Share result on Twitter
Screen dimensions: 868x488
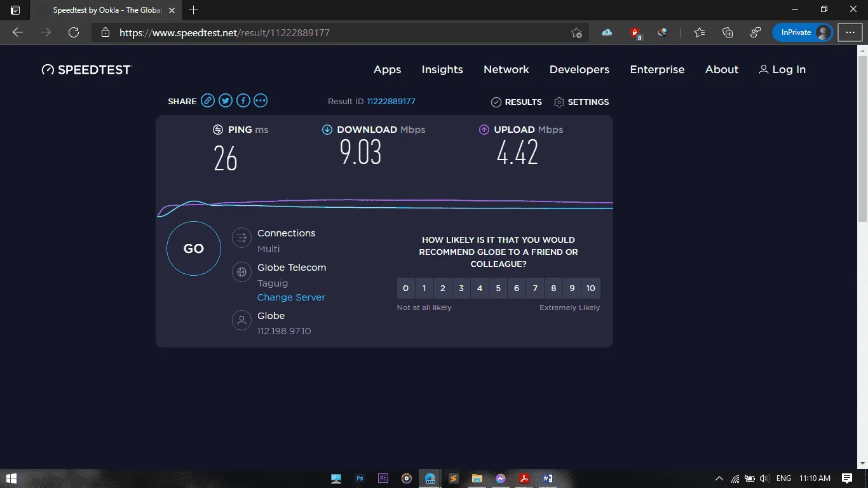click(225, 100)
